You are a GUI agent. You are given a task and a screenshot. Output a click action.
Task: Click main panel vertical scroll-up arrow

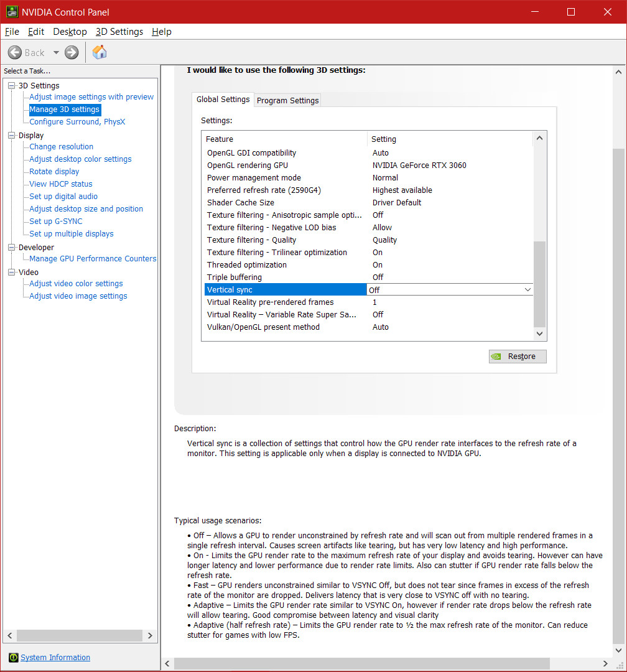point(618,72)
